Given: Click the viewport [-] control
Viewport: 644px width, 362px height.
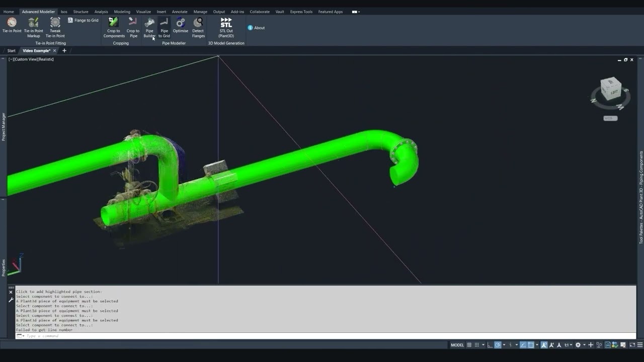Looking at the screenshot, I should [11, 59].
